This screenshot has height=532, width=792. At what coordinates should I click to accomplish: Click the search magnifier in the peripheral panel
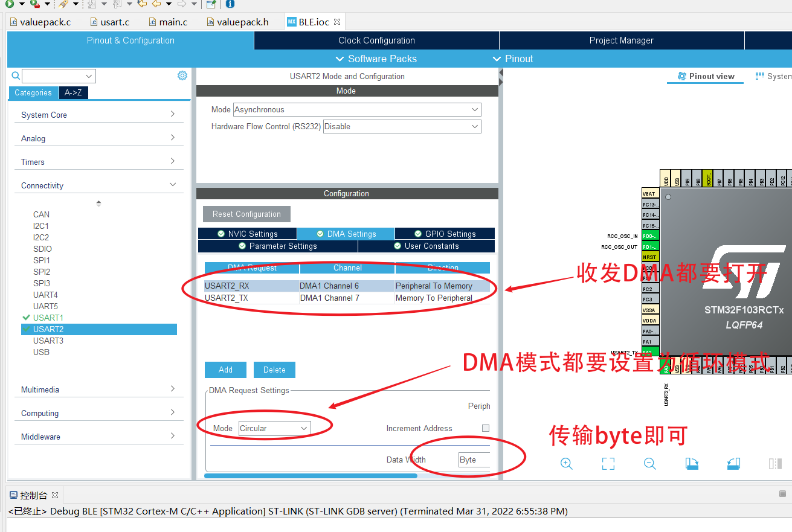pos(16,75)
